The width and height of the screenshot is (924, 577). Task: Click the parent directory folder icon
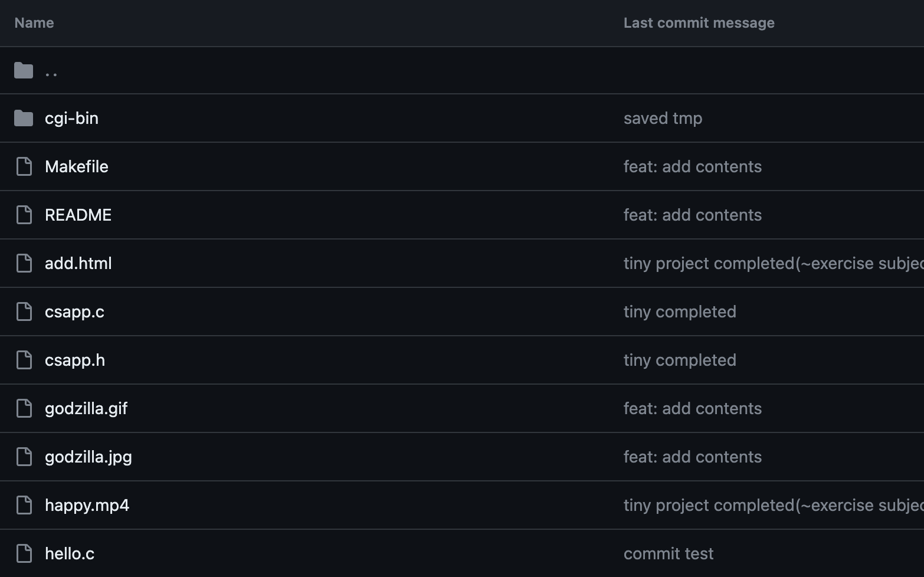point(24,71)
